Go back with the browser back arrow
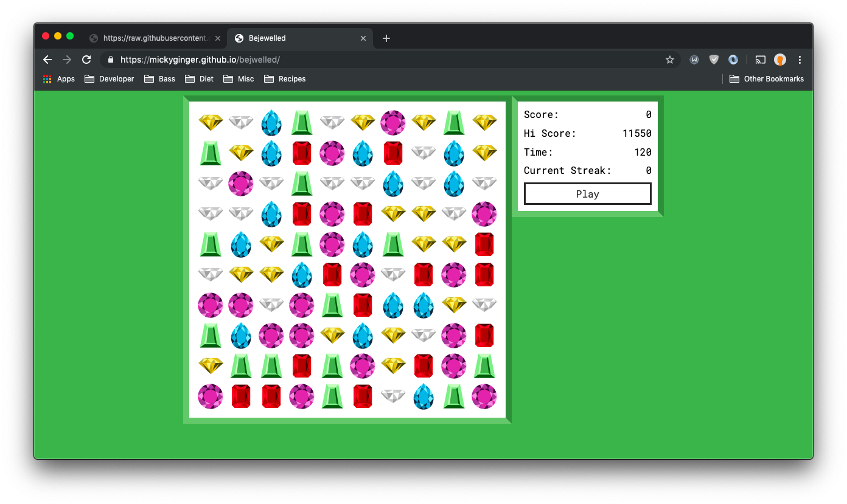This screenshot has height=504, width=847. pyautogui.click(x=47, y=60)
